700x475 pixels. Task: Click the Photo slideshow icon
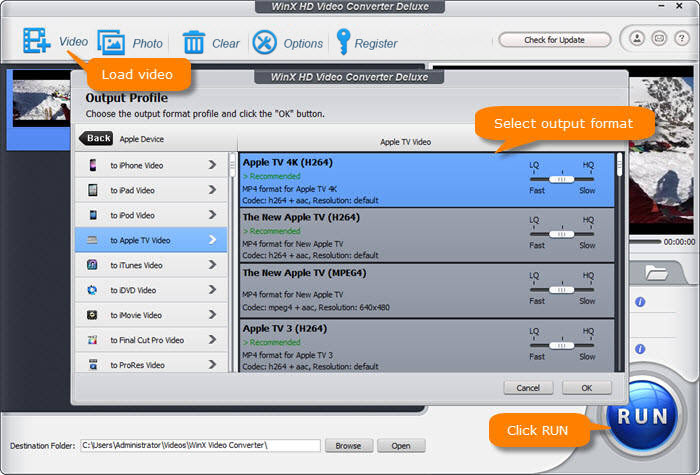[111, 42]
